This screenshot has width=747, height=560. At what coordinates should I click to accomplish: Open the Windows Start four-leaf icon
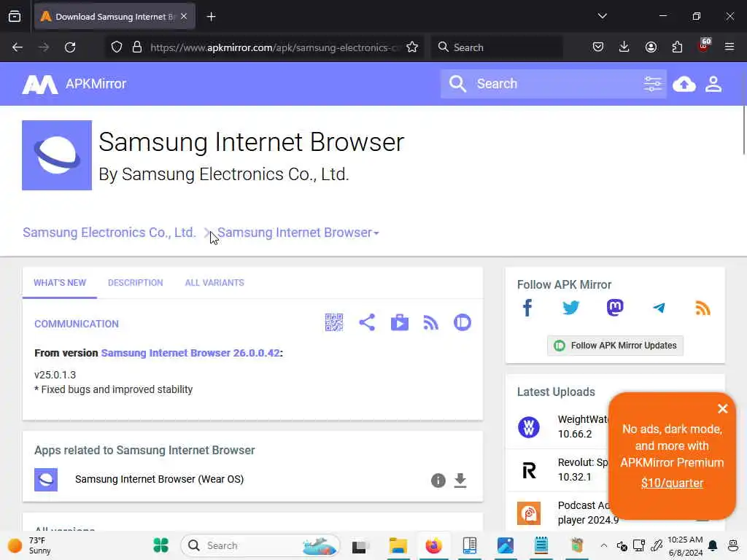click(x=161, y=545)
